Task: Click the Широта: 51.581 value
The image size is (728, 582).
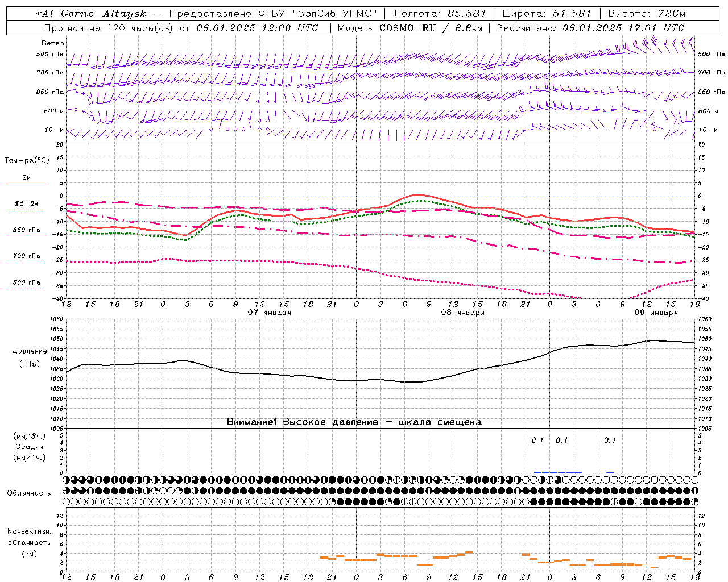Action: coord(547,14)
